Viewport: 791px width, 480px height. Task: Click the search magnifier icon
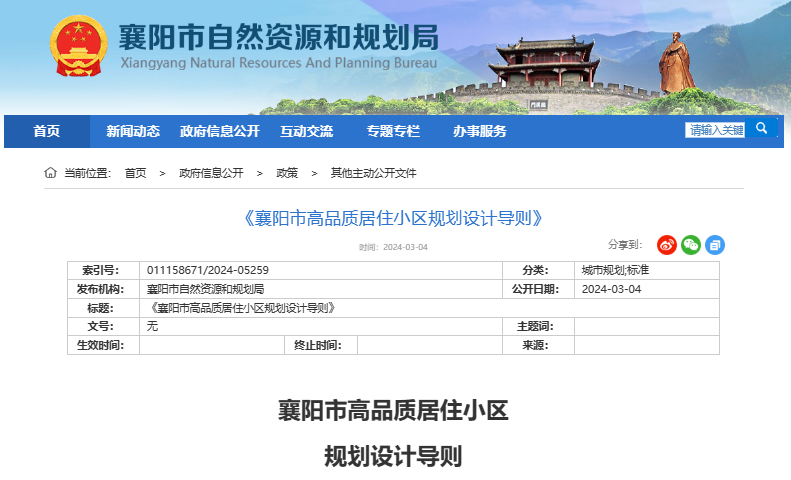(x=762, y=130)
